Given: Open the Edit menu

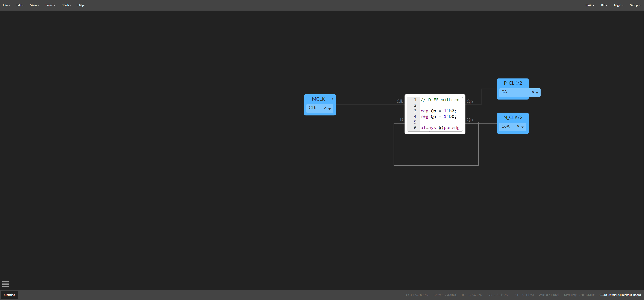Looking at the screenshot, I should tap(20, 5).
